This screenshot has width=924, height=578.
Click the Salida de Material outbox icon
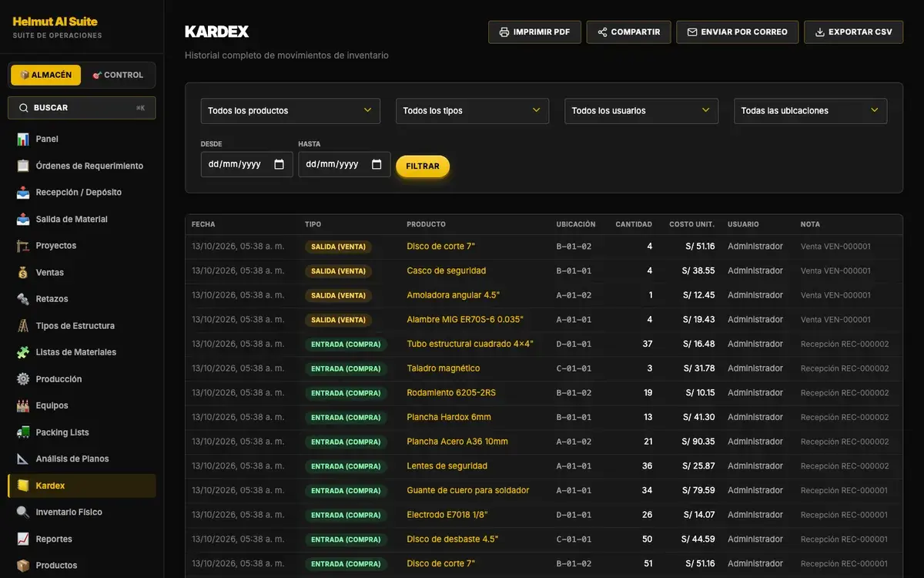click(x=22, y=220)
